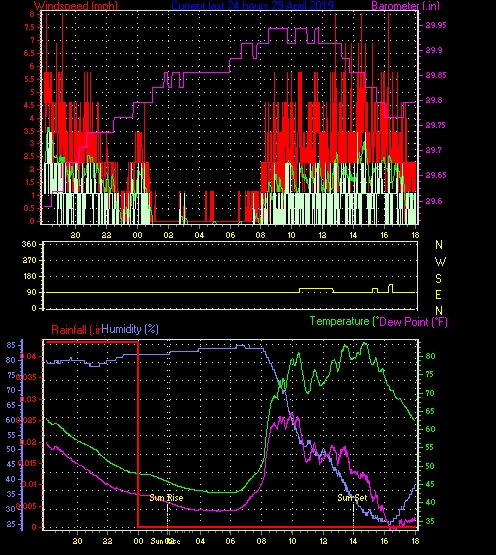Select the 'S' compass letter
The height and width of the screenshot is (555, 496).
[438, 279]
